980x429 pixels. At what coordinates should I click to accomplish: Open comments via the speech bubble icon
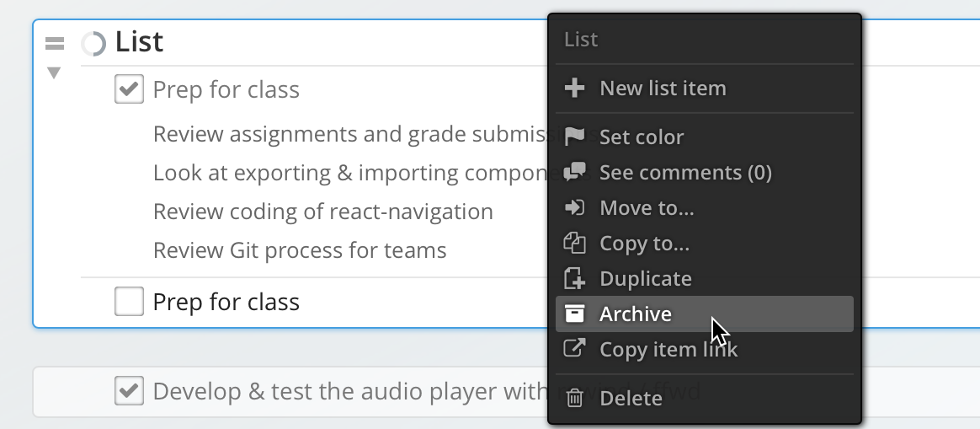point(574,172)
